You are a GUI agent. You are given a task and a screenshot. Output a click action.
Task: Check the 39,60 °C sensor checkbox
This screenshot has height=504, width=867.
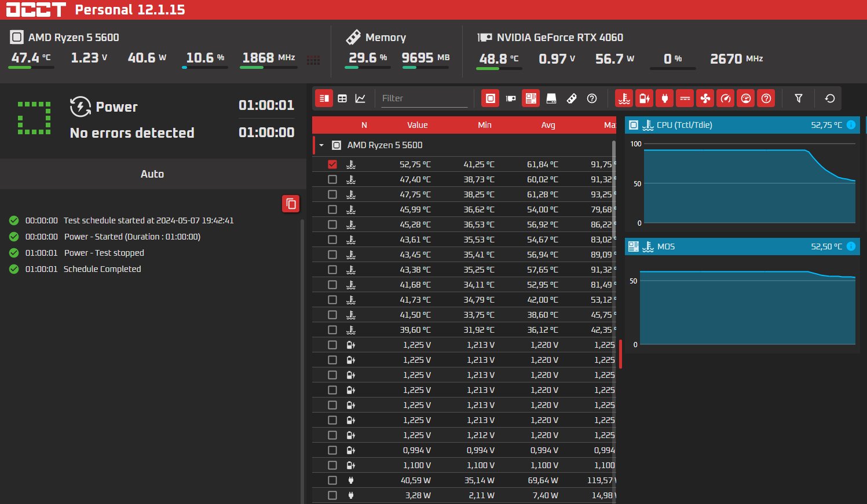point(332,330)
